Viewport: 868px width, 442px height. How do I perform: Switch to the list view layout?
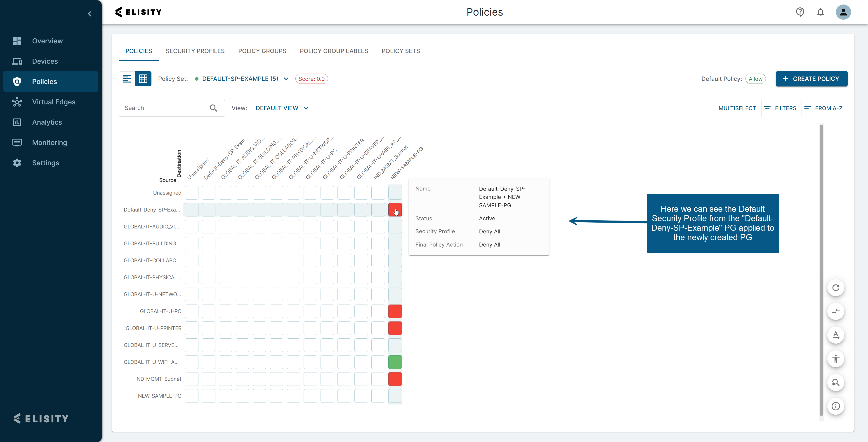pos(127,79)
